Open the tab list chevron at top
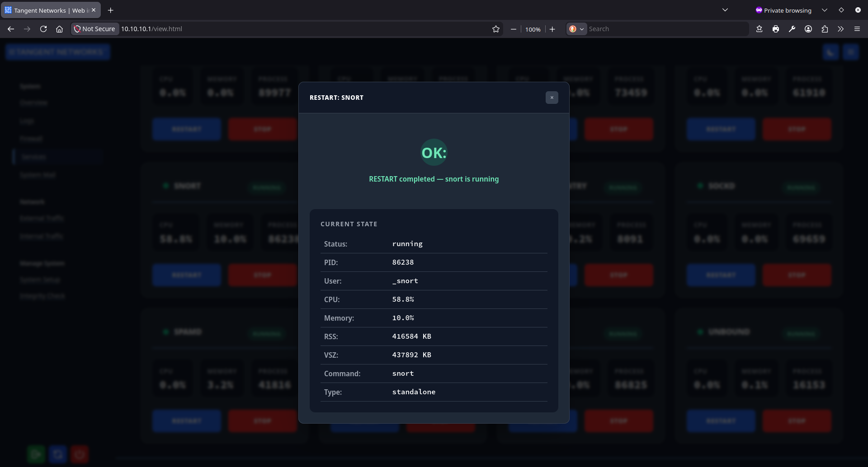This screenshot has width=868, height=467. pyautogui.click(x=725, y=9)
